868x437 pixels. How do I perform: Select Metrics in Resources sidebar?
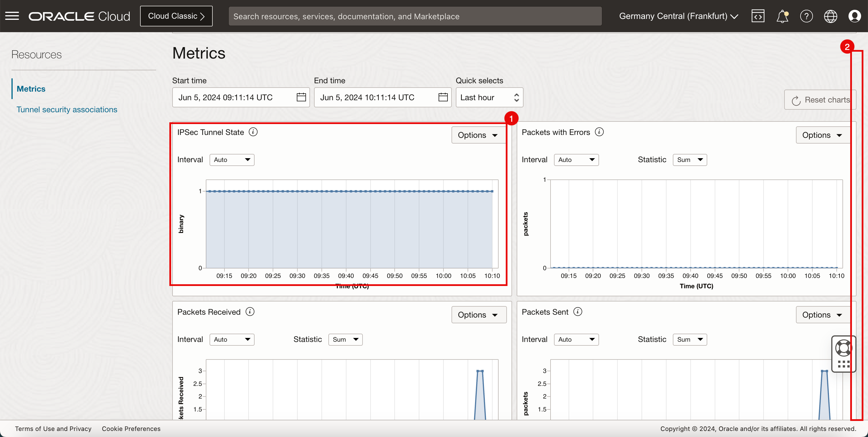click(31, 89)
